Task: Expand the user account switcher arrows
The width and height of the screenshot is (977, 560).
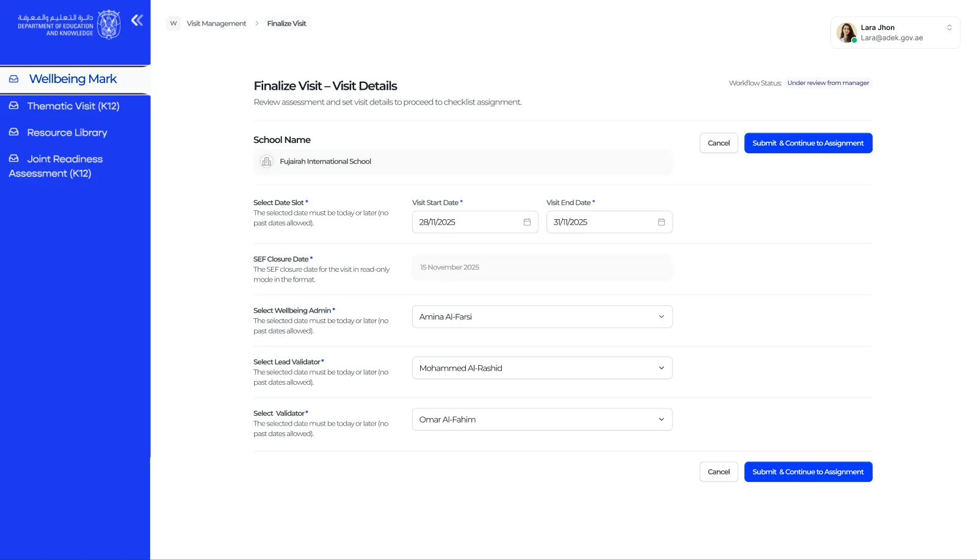Action: coord(950,27)
